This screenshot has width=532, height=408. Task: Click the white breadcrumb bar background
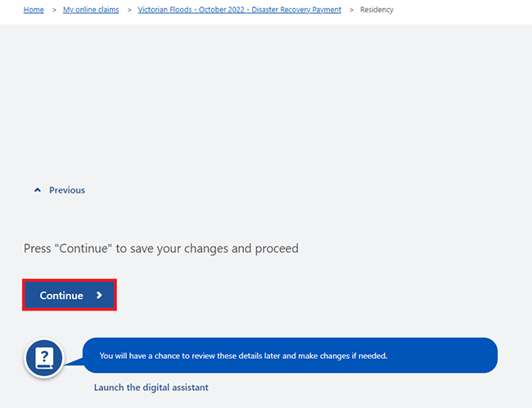(462, 12)
